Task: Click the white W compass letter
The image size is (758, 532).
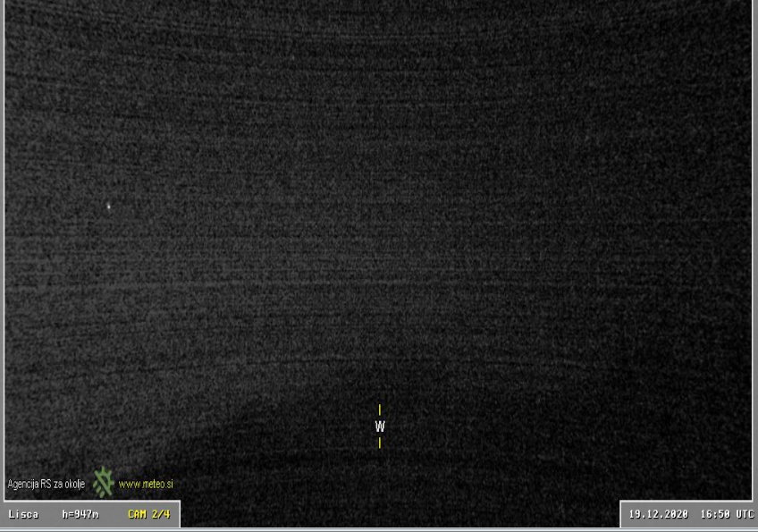Action: click(380, 427)
